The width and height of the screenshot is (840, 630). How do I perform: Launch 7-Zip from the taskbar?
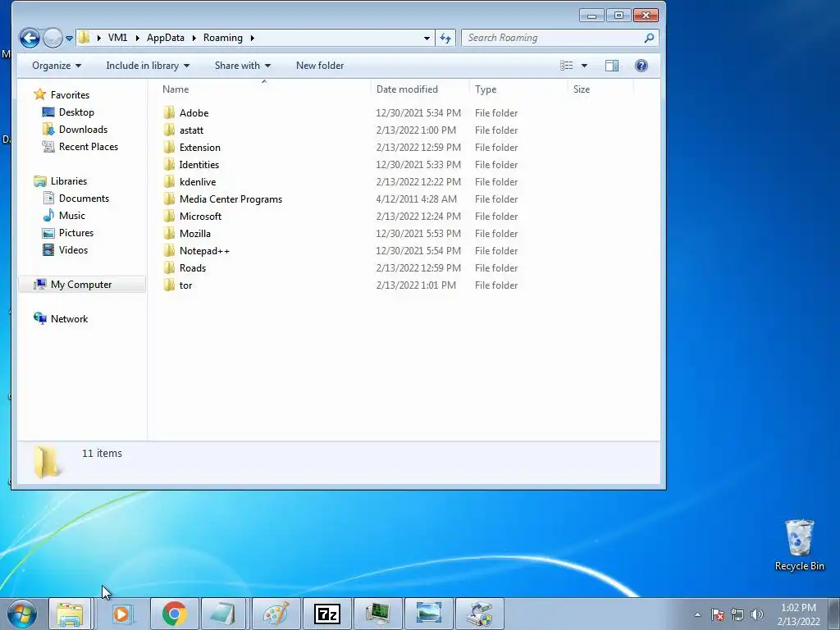(x=326, y=614)
